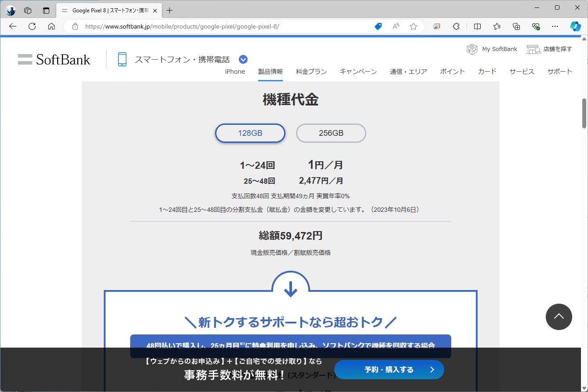Open the Favorites list icon
This screenshot has width=588, height=392.
(x=497, y=26)
